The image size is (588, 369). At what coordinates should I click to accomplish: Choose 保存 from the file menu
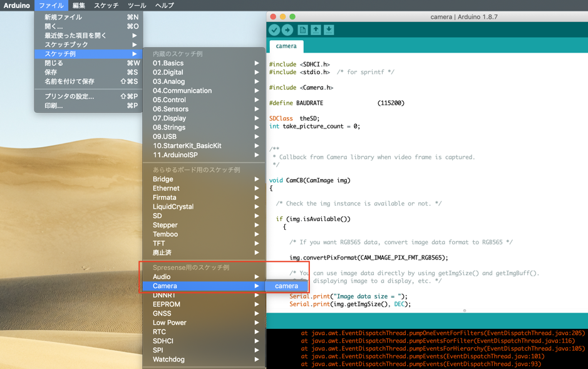point(88,72)
